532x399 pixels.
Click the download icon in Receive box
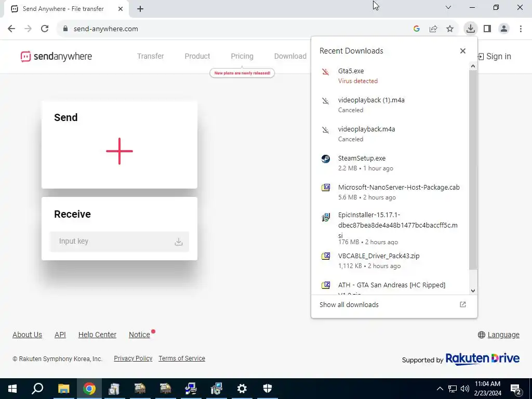[179, 242]
